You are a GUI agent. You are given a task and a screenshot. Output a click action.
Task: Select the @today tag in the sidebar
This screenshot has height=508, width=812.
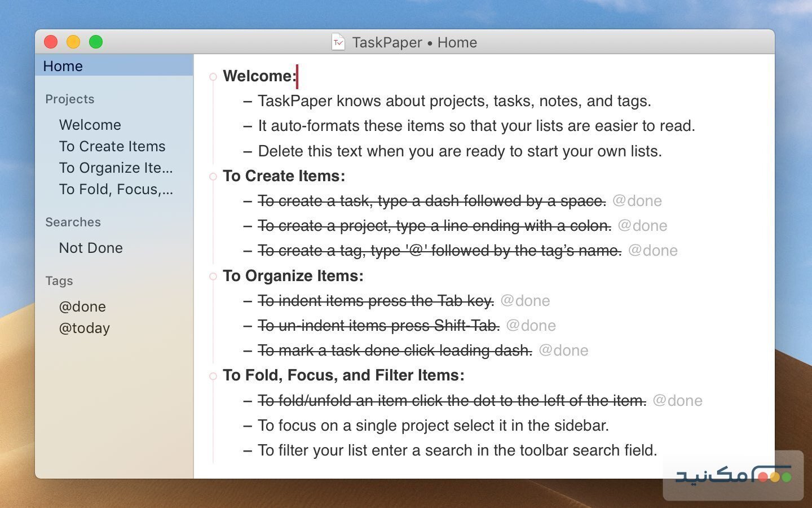tap(84, 328)
